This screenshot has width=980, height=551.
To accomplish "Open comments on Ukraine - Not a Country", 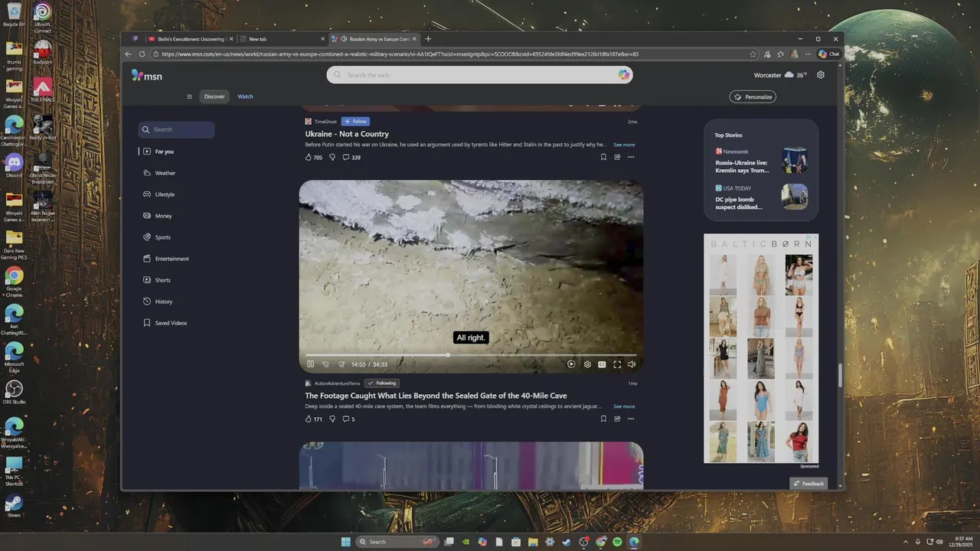I will click(351, 157).
